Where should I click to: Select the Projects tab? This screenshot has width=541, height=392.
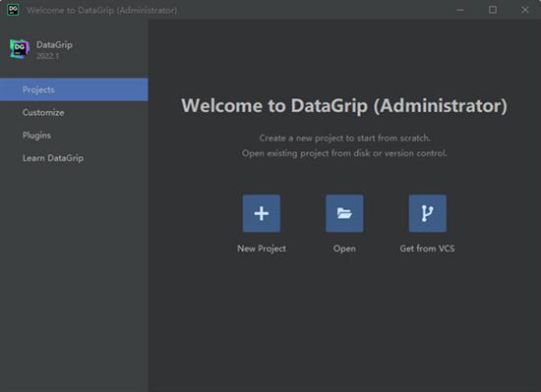[74, 89]
